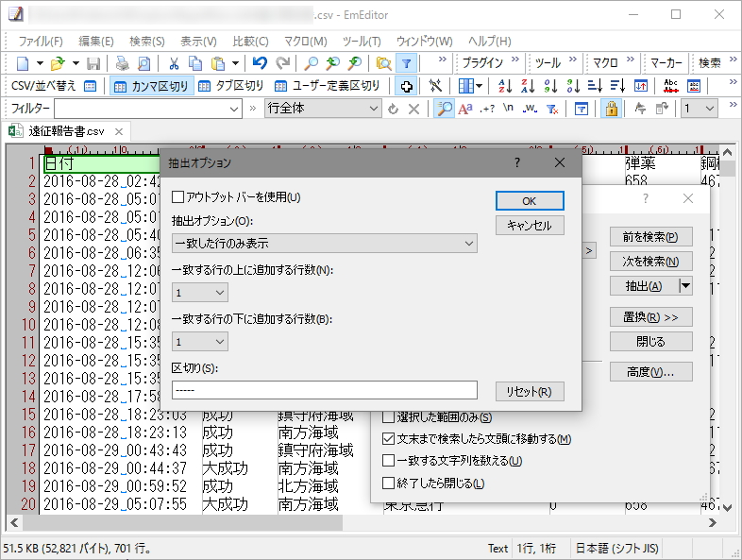Enable タブ区切り TSV mode

tap(231, 86)
